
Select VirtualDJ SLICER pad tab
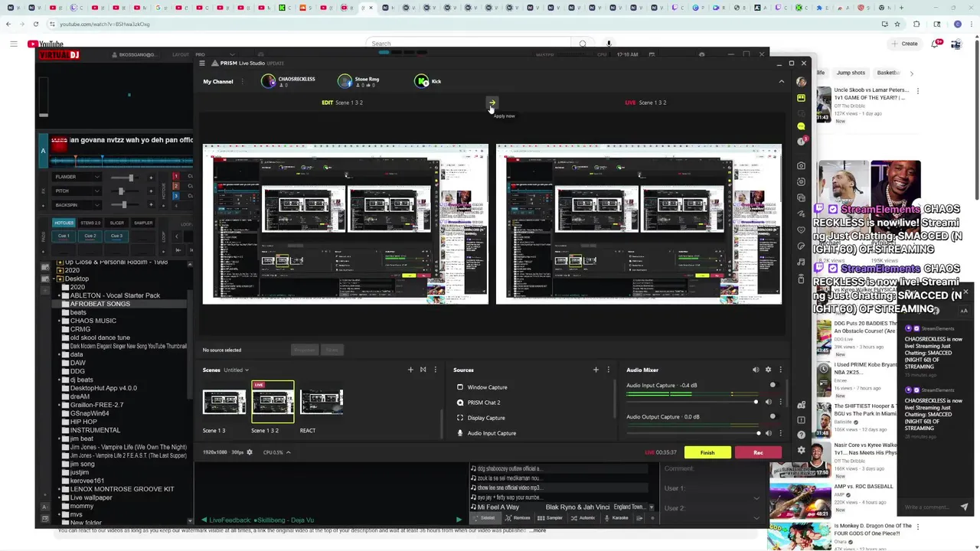coord(116,223)
